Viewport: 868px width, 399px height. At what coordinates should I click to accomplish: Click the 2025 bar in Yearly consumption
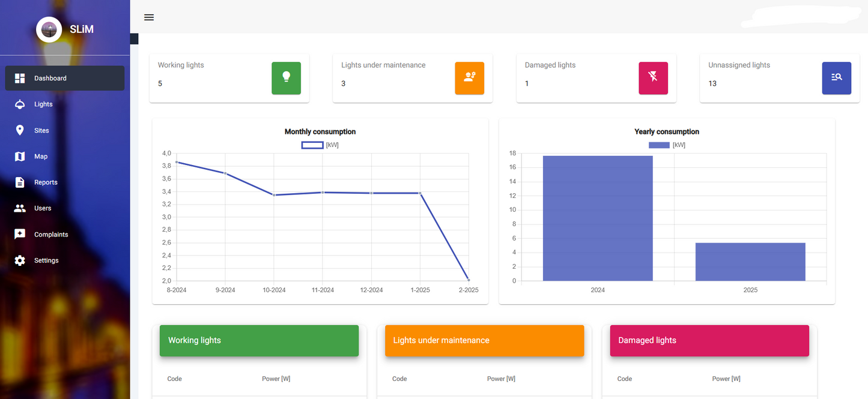point(750,262)
